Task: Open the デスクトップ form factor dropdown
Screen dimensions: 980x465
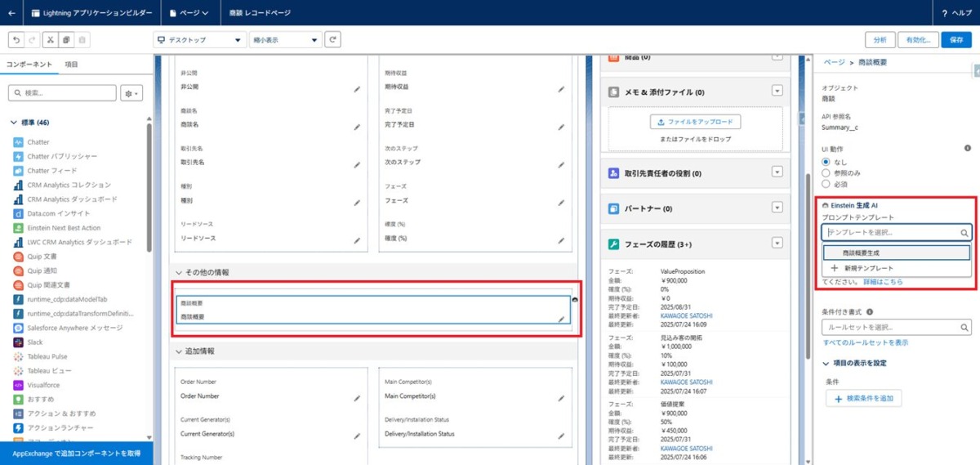Action: 199,39
